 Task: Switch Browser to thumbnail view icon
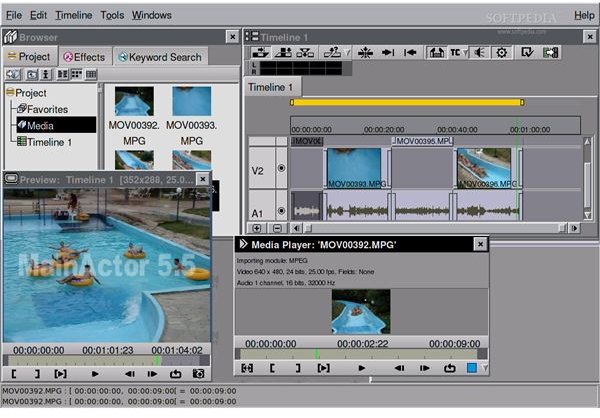click(77, 74)
